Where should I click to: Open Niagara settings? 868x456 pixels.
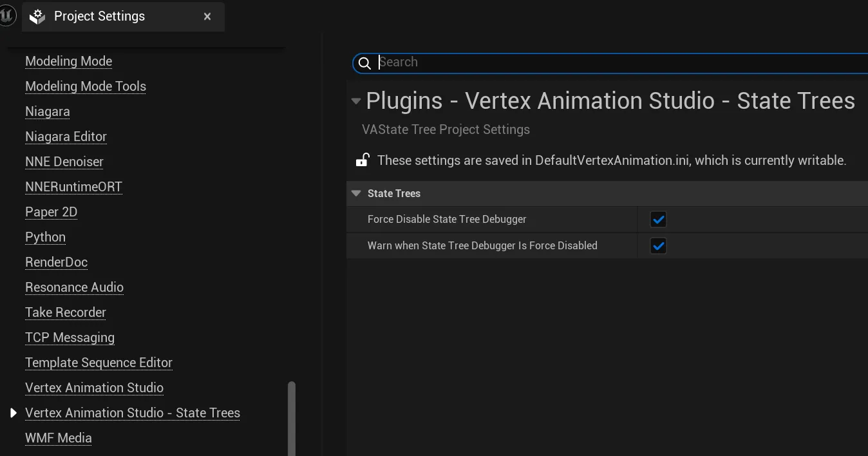click(x=48, y=111)
